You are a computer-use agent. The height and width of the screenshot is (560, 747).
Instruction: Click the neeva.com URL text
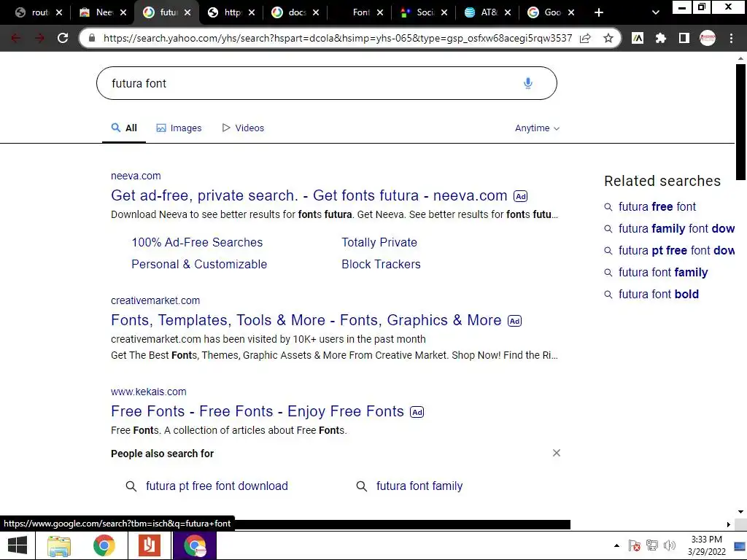click(136, 176)
